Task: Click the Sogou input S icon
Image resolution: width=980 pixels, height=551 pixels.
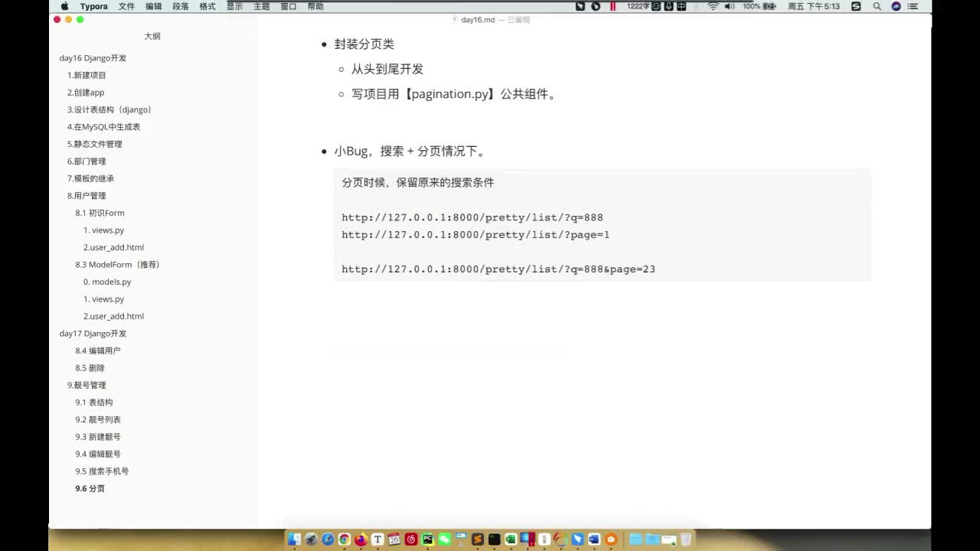Action: point(856,6)
